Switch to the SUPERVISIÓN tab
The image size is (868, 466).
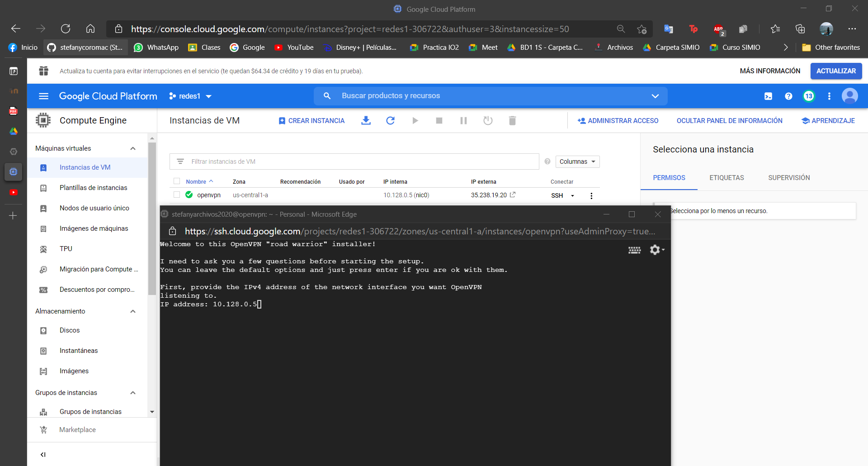(x=789, y=178)
